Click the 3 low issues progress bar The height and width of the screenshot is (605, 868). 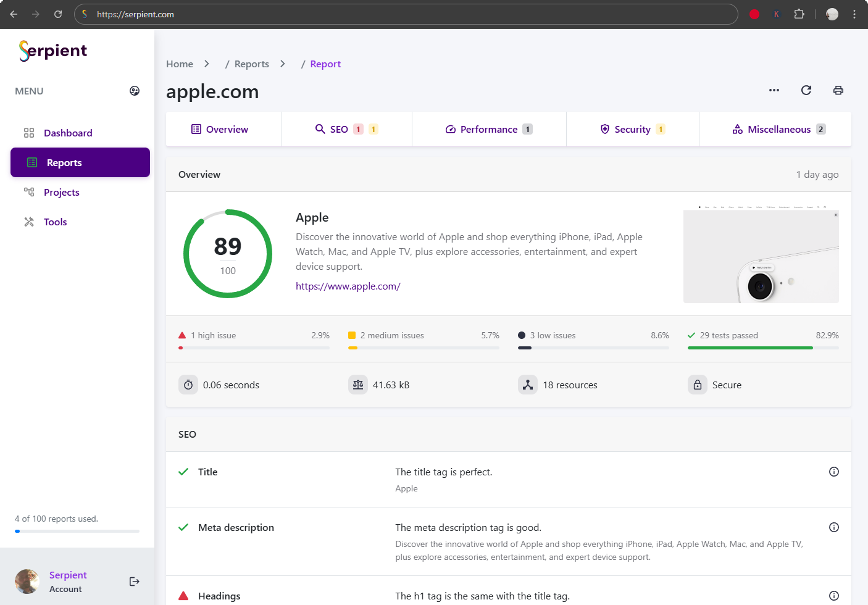(x=593, y=348)
